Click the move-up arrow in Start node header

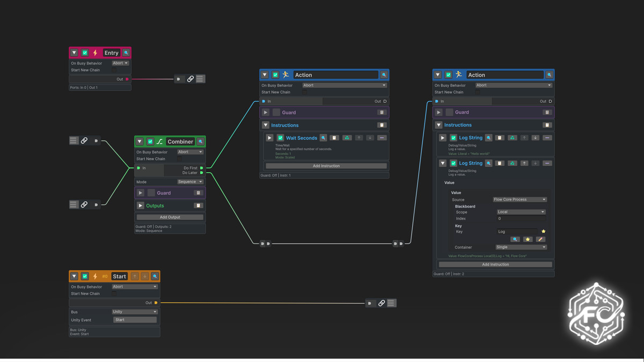pyautogui.click(x=135, y=276)
